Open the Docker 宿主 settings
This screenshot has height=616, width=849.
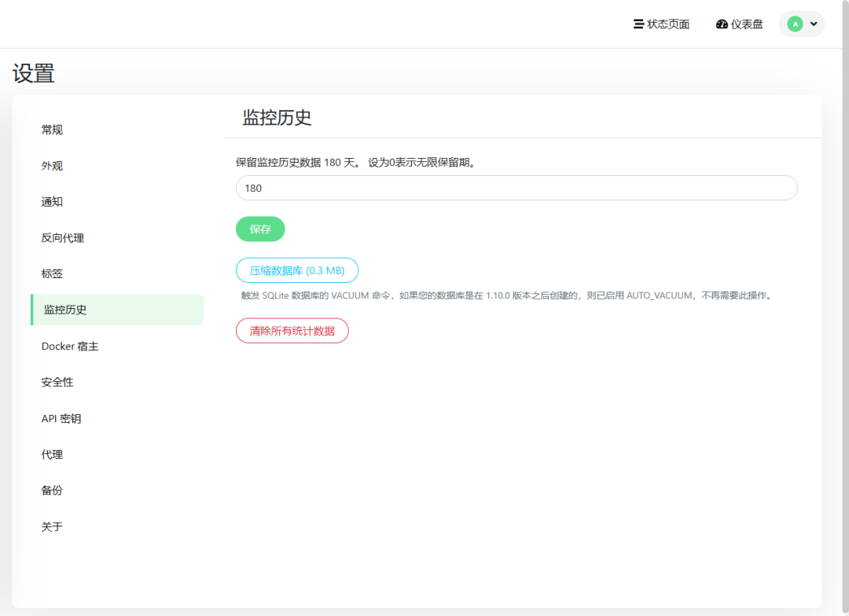point(68,346)
